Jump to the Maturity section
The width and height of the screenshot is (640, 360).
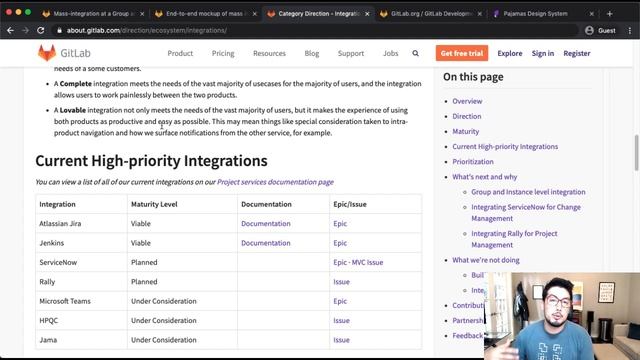(x=465, y=131)
